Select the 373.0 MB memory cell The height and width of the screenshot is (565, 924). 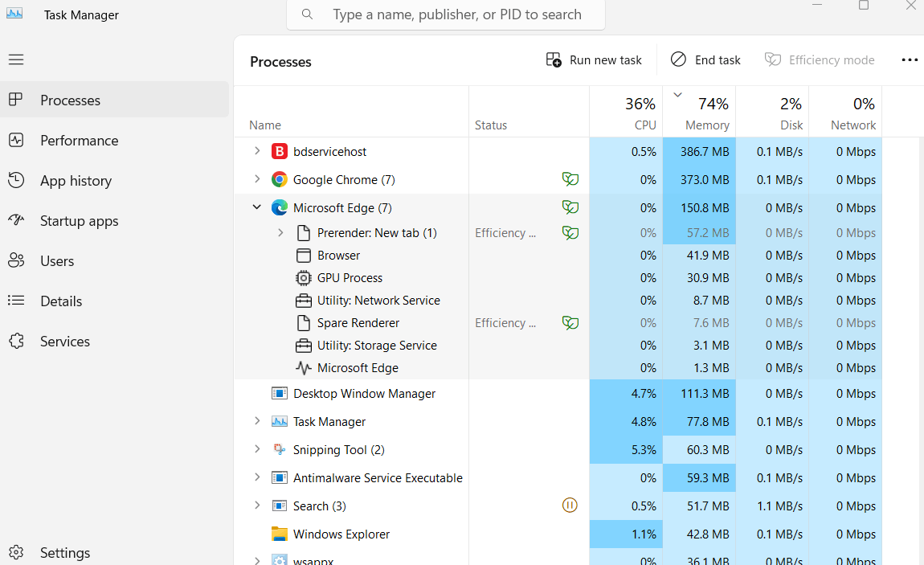699,180
